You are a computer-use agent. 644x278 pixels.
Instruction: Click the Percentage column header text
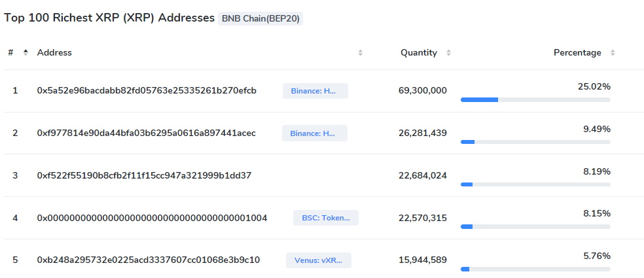point(577,52)
